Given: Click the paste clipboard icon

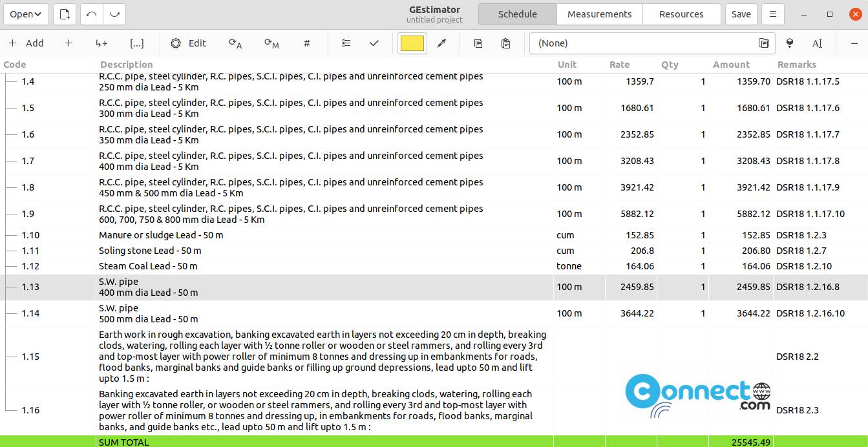Looking at the screenshot, I should 506,43.
